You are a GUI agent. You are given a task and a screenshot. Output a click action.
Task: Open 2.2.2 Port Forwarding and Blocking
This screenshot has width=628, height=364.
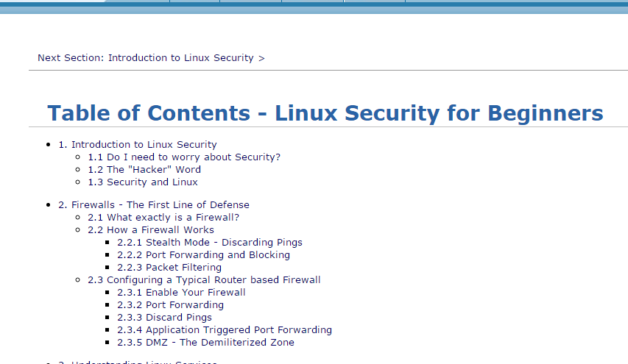(203, 254)
